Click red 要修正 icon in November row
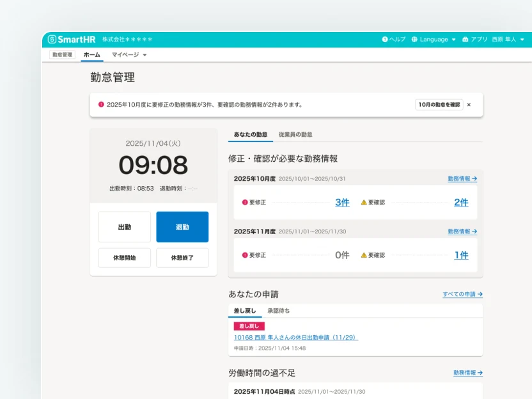The width and height of the screenshot is (532, 399). click(x=245, y=255)
